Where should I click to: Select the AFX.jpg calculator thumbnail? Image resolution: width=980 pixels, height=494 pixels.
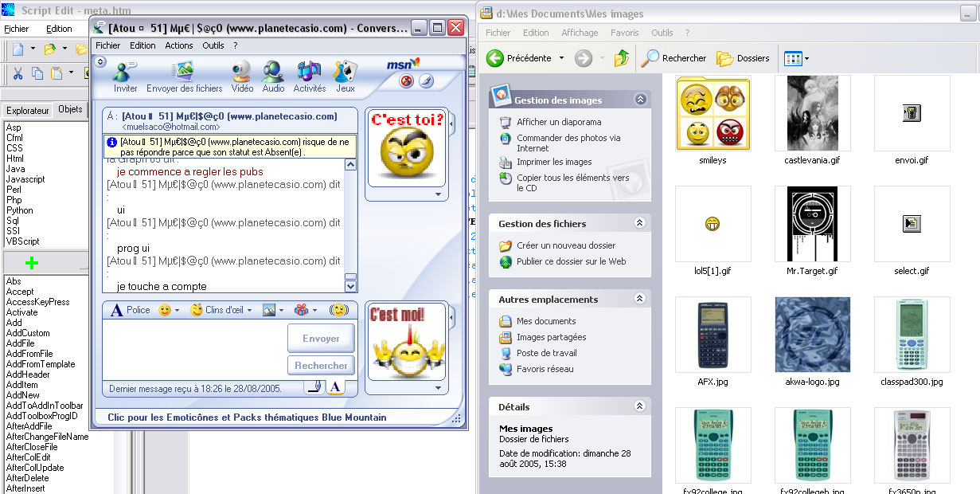point(713,335)
